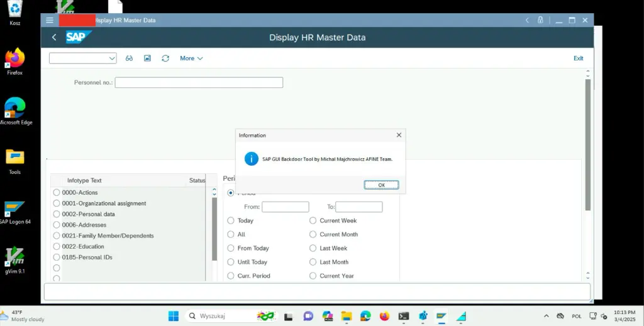This screenshot has width=644, height=326.
Task: Choose the Current Year radio option
Action: click(313, 276)
